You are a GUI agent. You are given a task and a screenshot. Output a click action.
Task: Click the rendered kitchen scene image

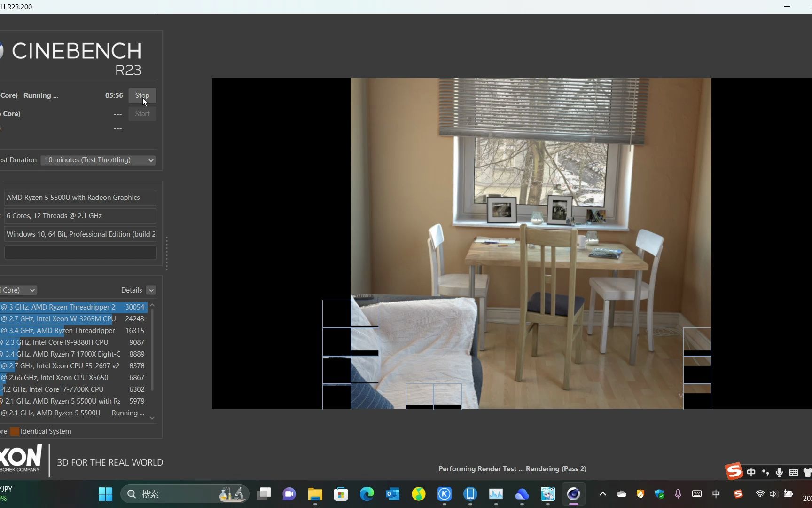click(531, 243)
